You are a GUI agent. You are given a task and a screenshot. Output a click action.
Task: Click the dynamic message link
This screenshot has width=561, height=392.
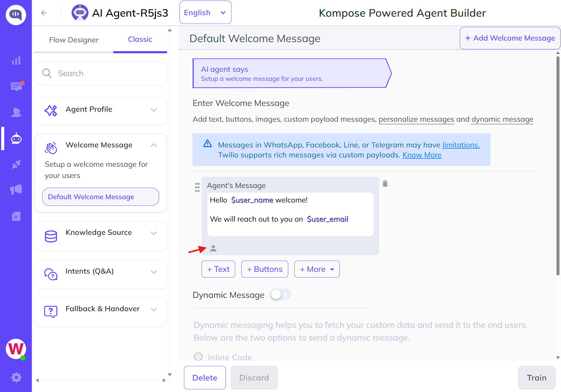[502, 119]
